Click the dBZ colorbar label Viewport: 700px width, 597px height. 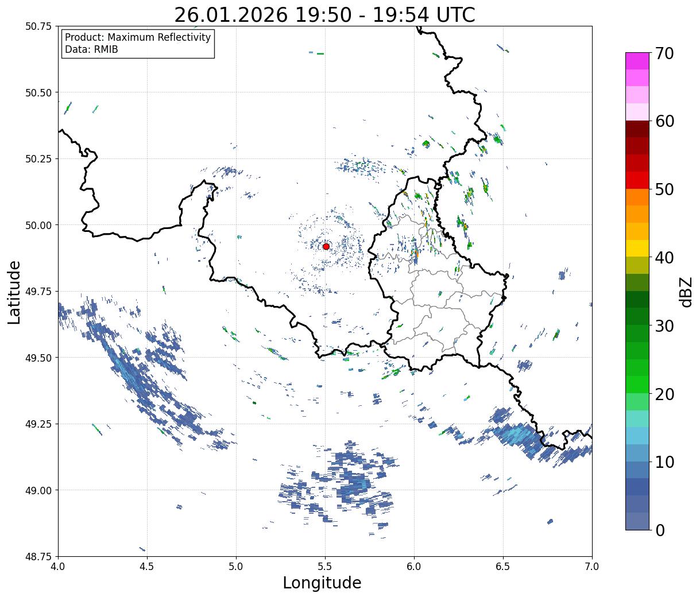(686, 292)
